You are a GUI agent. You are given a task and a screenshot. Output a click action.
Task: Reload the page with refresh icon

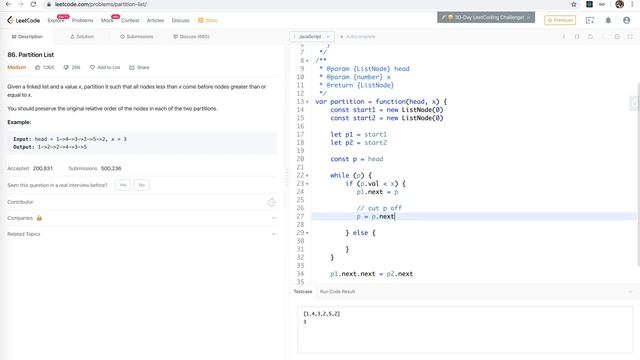[33, 4]
